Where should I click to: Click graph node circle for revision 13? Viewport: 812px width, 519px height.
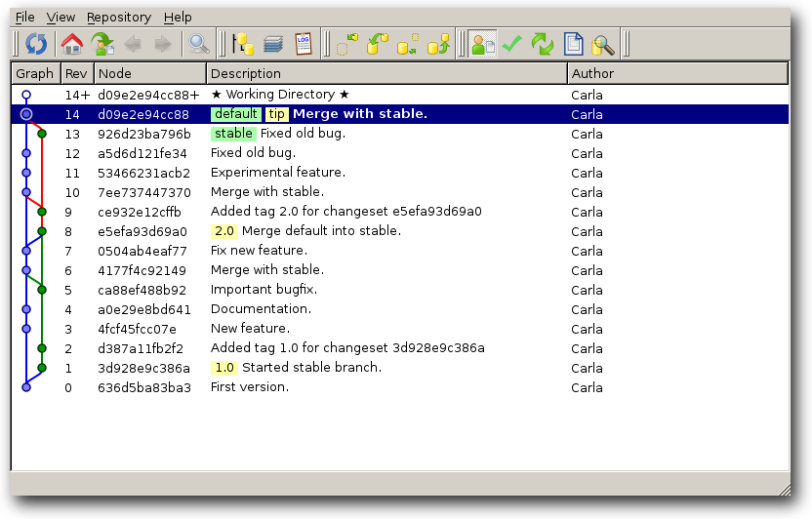pyautogui.click(x=42, y=134)
